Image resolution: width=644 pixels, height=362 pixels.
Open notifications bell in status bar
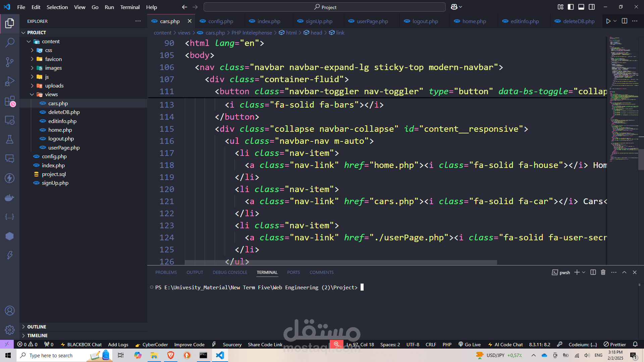pyautogui.click(x=635, y=344)
